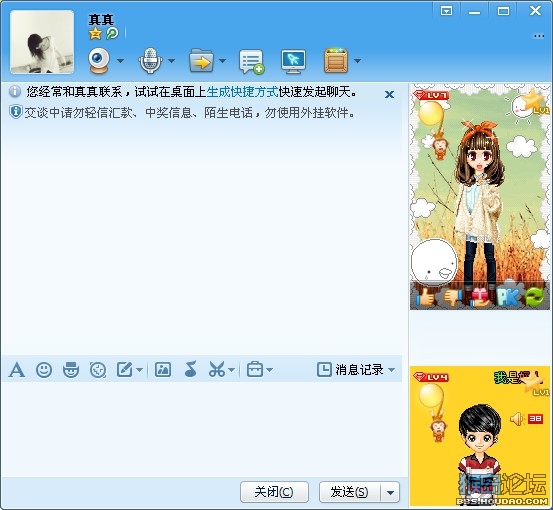Image resolution: width=553 pixels, height=510 pixels.
Task: Open font settings letter A icon
Action: [x=17, y=370]
